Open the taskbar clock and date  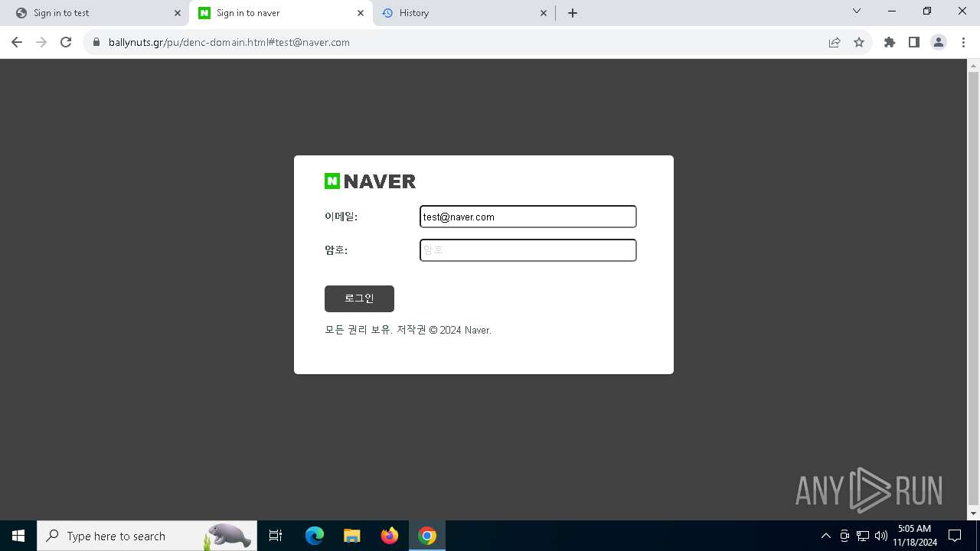click(x=914, y=536)
